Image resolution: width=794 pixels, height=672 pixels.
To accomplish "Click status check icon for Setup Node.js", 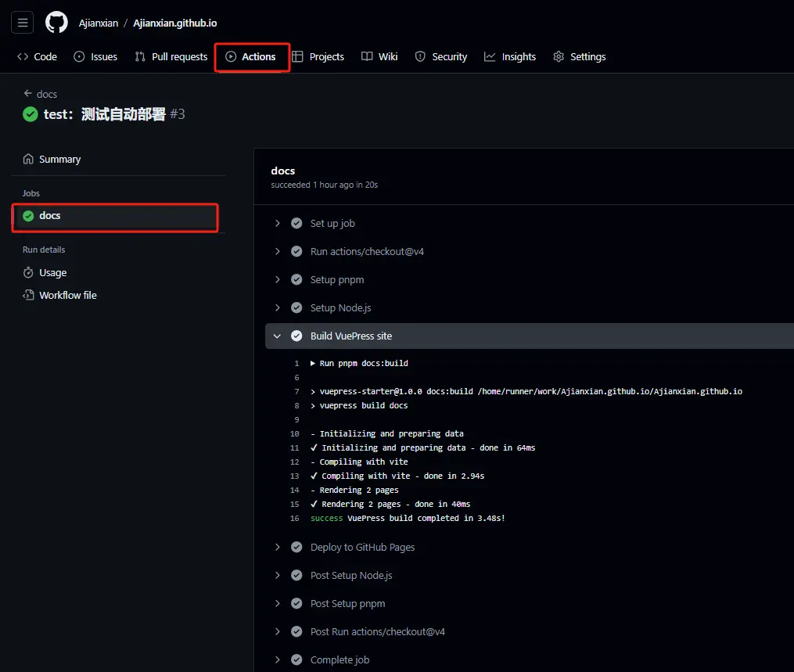I will (296, 308).
